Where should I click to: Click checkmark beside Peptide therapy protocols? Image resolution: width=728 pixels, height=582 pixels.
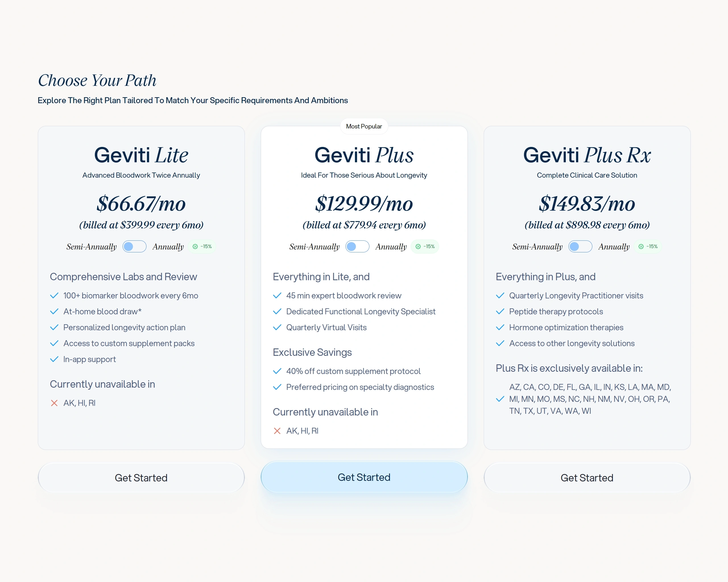(x=500, y=311)
